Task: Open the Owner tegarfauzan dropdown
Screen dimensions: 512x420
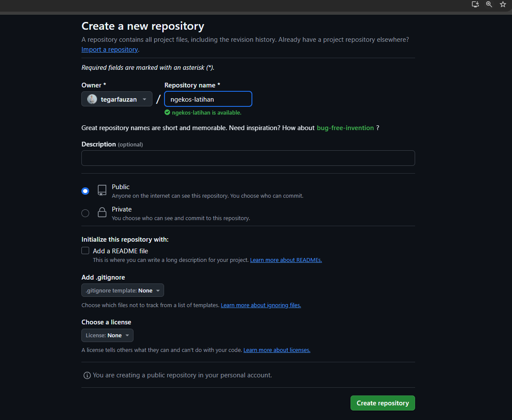Action: pos(117,99)
